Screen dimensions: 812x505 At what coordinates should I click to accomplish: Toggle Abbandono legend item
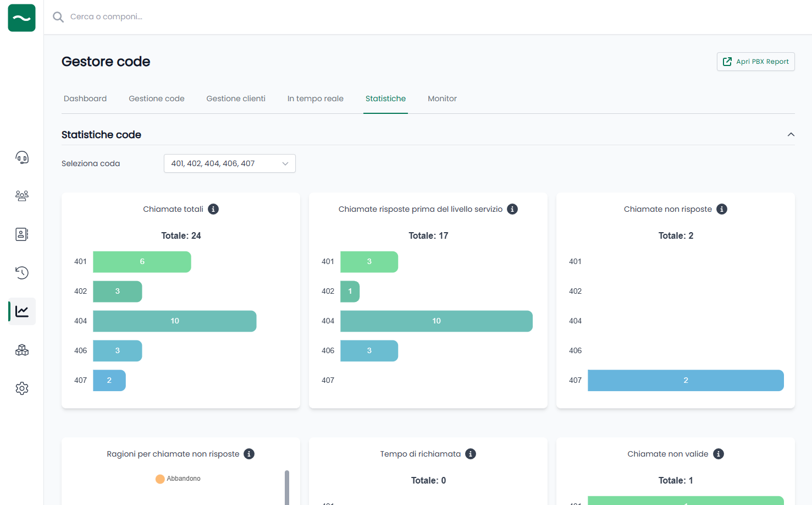[x=178, y=479]
